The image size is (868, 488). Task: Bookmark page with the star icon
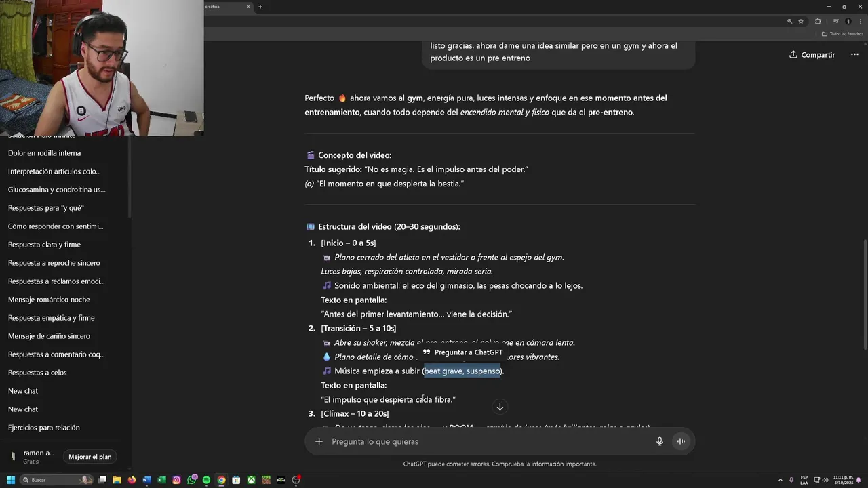pyautogui.click(x=800, y=21)
